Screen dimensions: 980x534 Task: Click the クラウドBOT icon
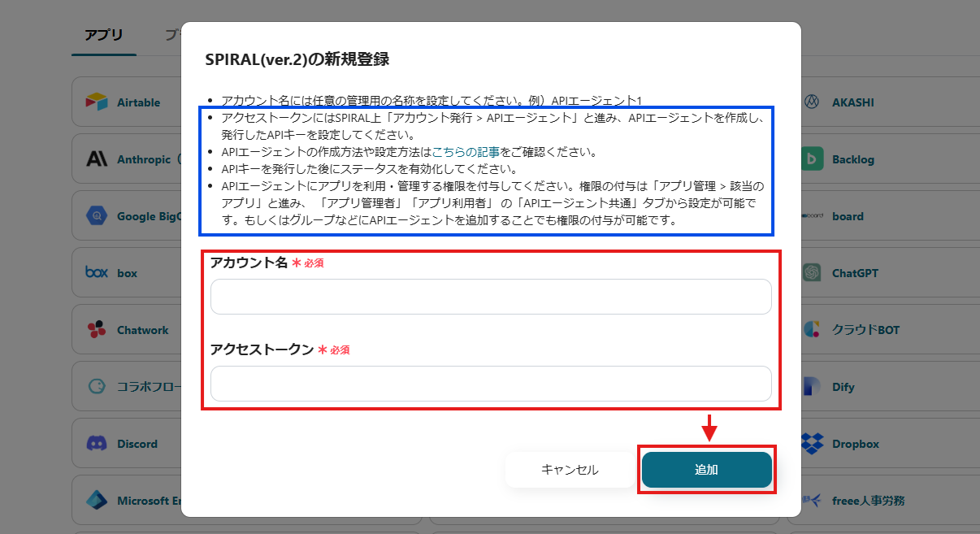point(812,330)
